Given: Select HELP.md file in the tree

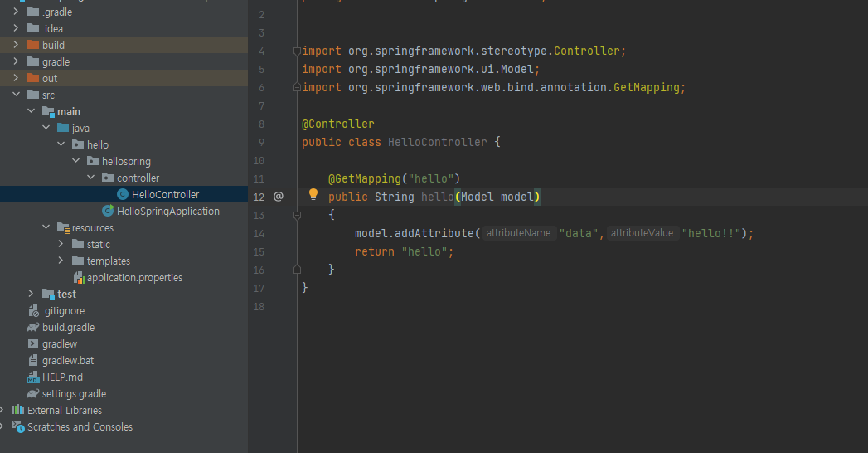Looking at the screenshot, I should [124, 377].
